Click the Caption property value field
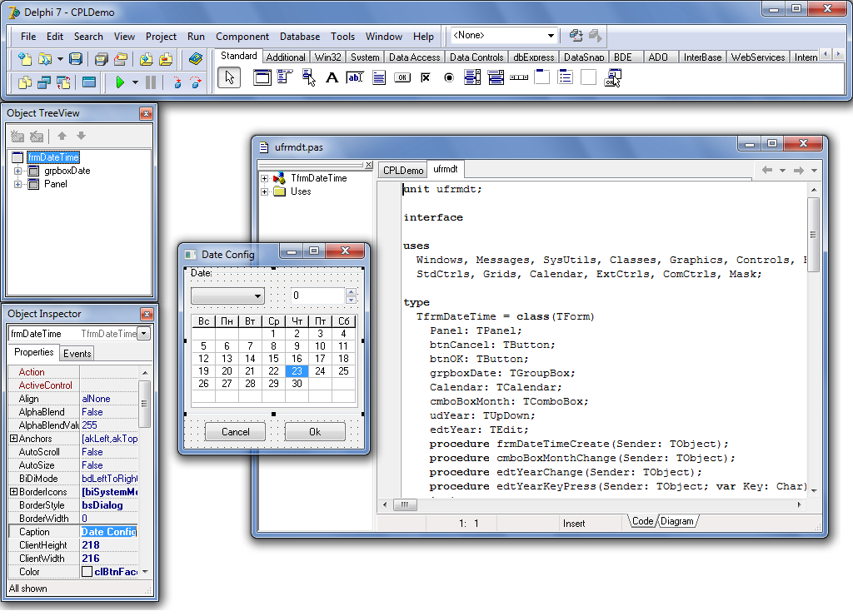The image size is (853, 616). point(109,532)
